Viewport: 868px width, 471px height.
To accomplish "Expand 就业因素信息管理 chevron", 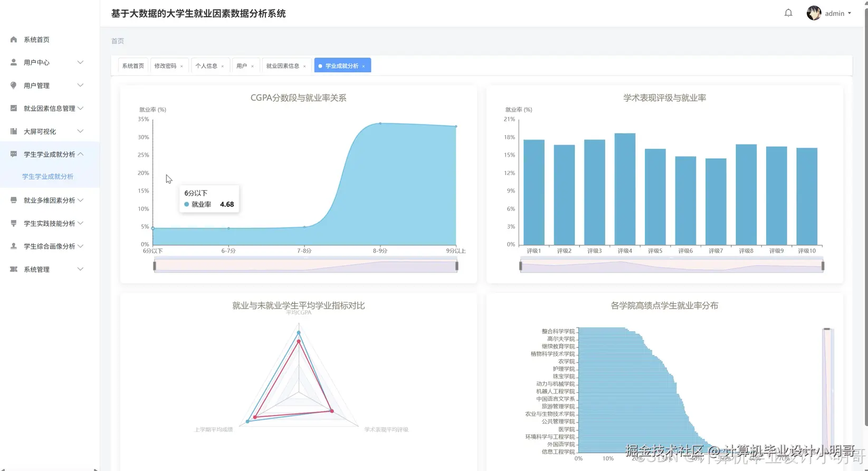I will coord(80,108).
